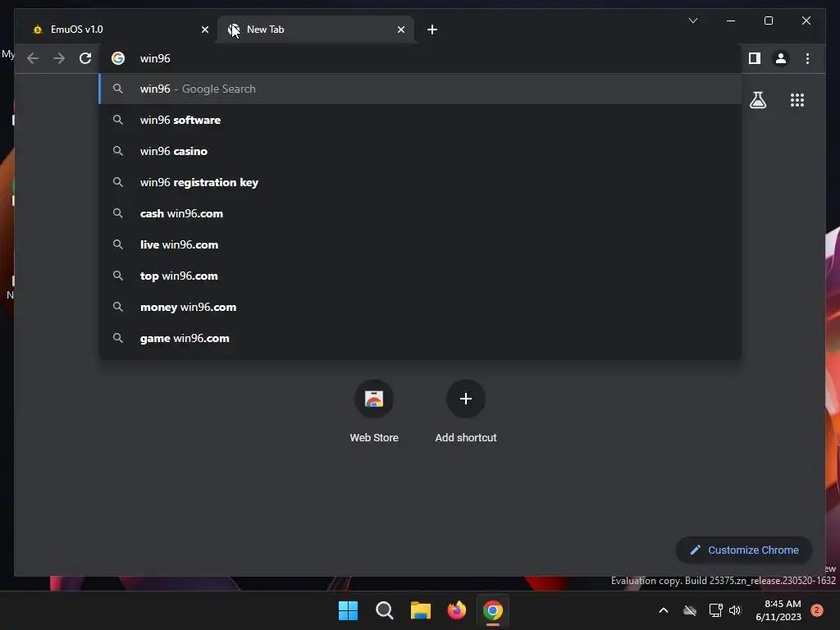Image resolution: width=840 pixels, height=630 pixels.
Task: Click the Customize Chrome button
Action: 744,550
